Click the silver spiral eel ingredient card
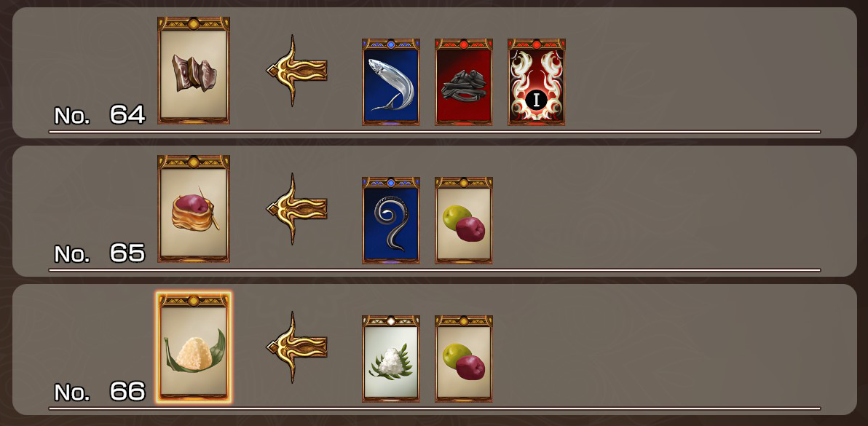Image resolution: width=868 pixels, height=426 pixels. 391,220
